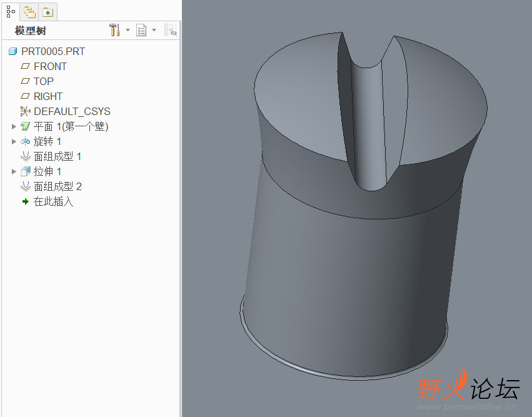The height and width of the screenshot is (417, 532).
Task: Select the RIGHT datum plane
Action: point(48,96)
